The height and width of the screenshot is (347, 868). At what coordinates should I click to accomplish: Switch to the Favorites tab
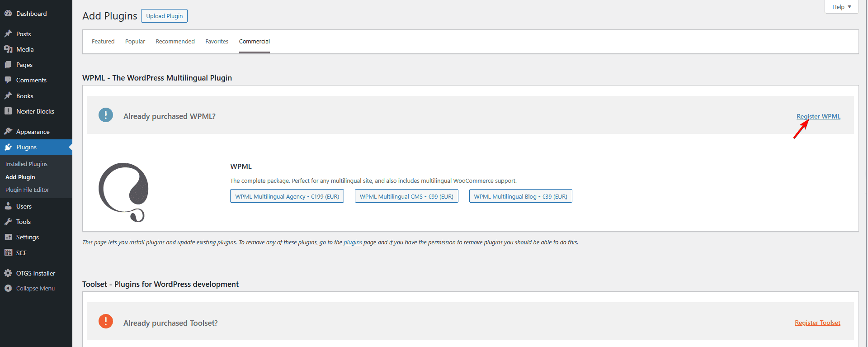tap(217, 41)
